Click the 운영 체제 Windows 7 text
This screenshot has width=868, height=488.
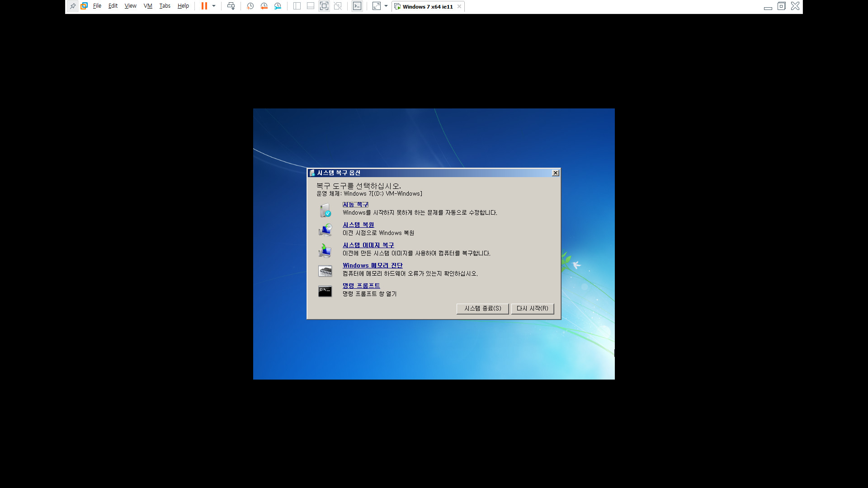[x=369, y=194]
